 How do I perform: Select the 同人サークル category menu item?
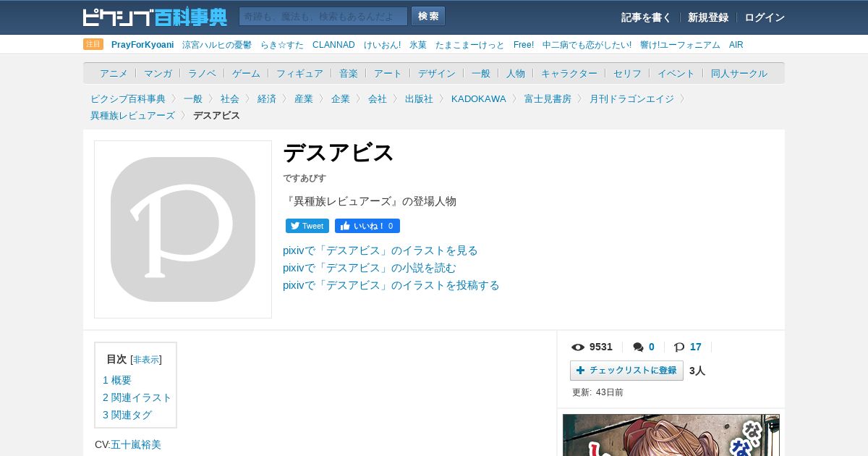point(739,73)
